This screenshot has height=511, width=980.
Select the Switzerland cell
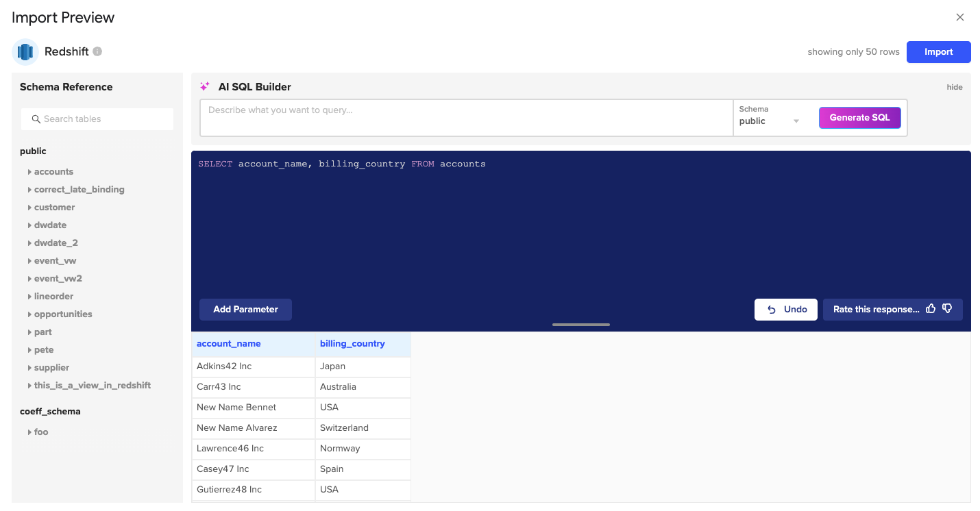(x=363, y=428)
